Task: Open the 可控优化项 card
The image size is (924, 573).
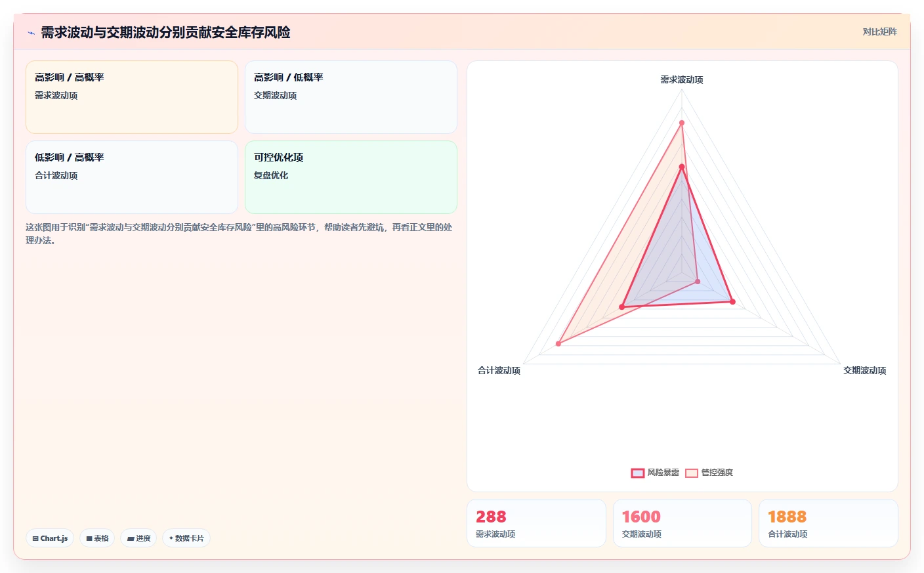Action: coord(351,177)
